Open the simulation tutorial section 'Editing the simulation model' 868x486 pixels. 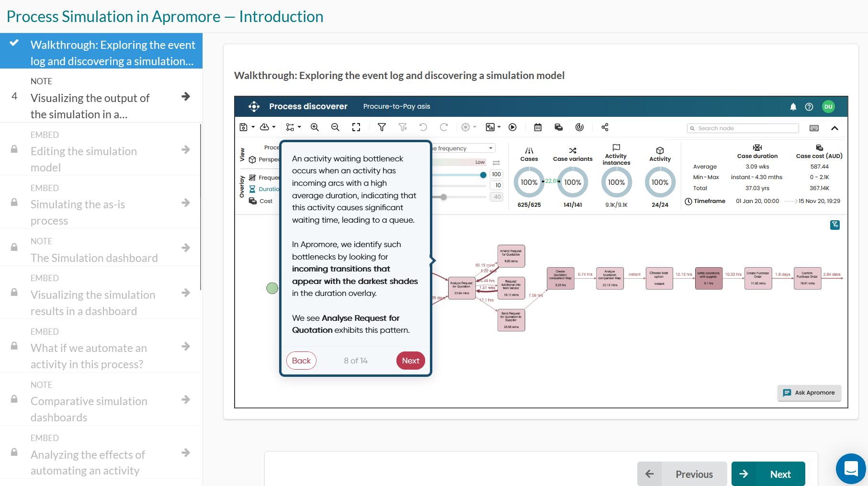(84, 159)
